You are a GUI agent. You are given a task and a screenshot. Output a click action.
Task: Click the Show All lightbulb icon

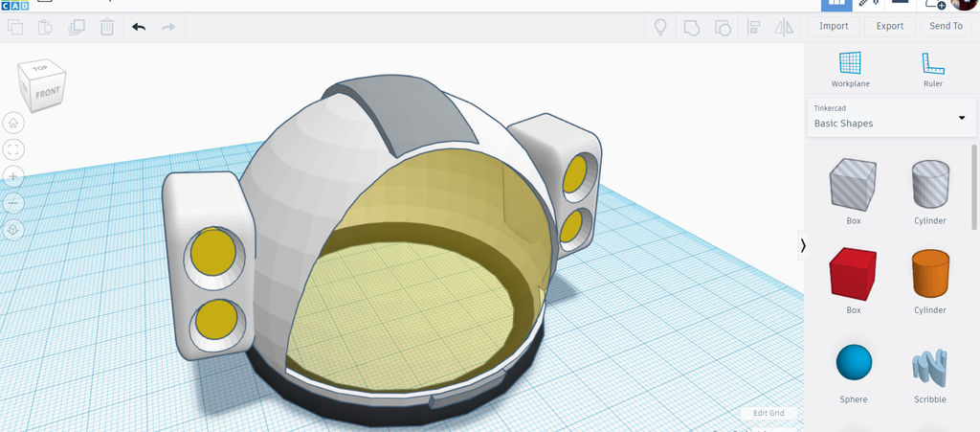(x=660, y=27)
